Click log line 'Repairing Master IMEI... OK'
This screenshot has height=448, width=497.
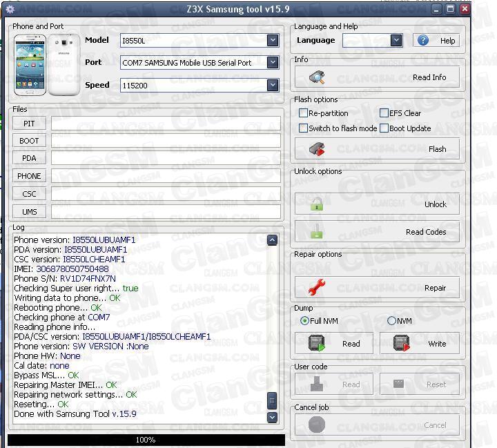tap(66, 385)
